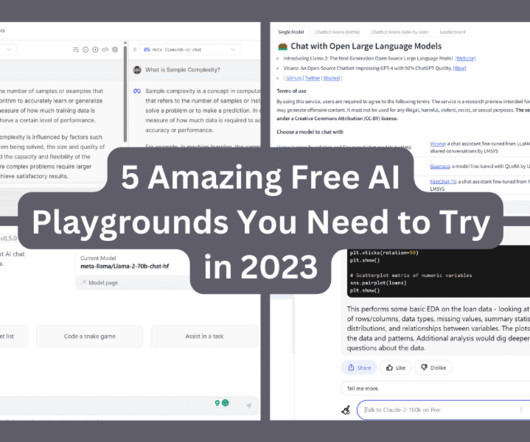Click the minus circle icon in chat toolbar
530x442 pixels.
(x=86, y=50)
